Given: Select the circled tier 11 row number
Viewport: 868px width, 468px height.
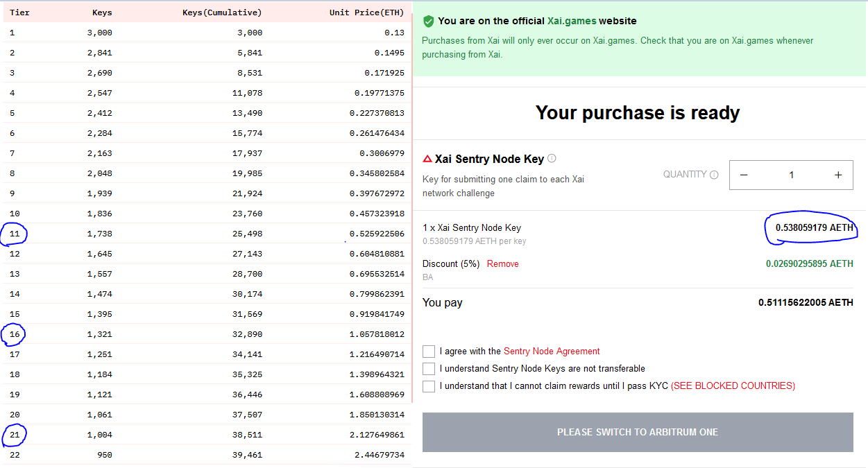Looking at the screenshot, I should (15, 234).
